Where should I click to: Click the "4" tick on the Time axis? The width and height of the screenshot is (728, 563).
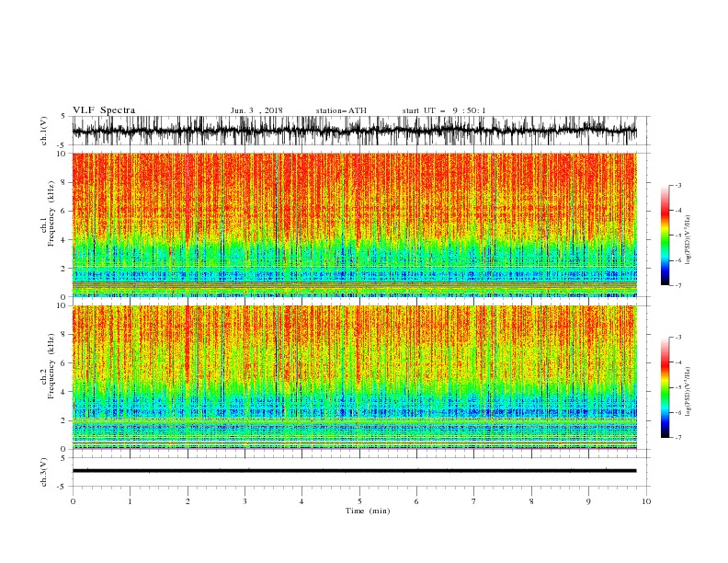pos(301,501)
